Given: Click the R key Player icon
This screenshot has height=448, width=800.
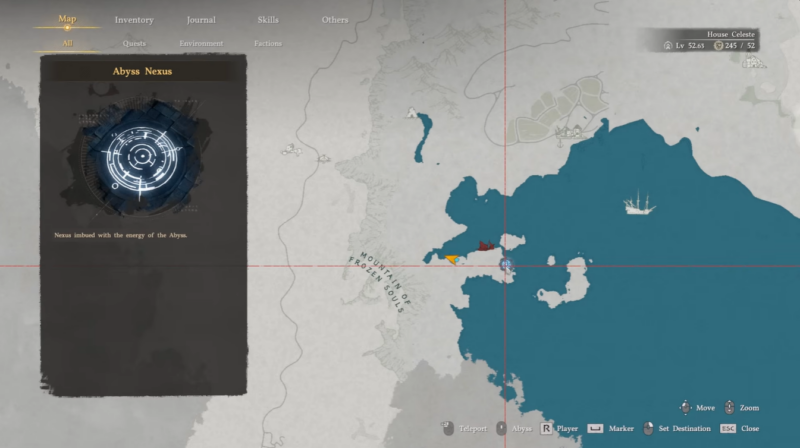Looking at the screenshot, I should [x=546, y=428].
